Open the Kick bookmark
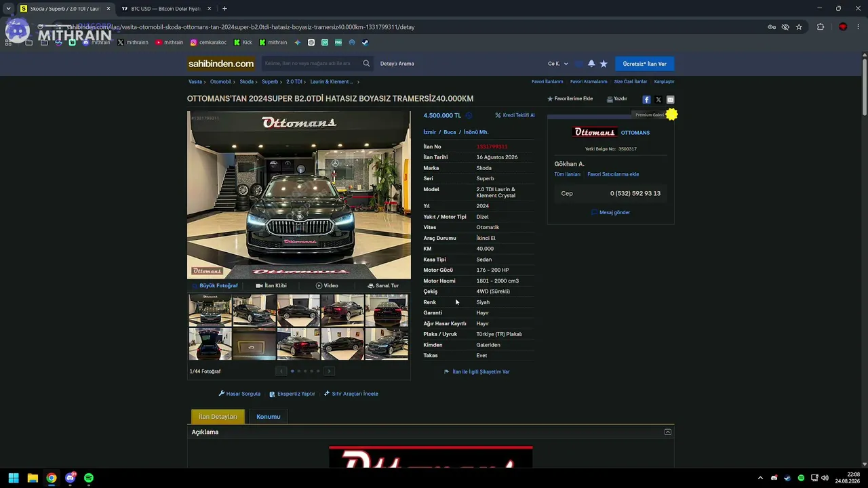Viewport: 868px width, 488px height. [243, 43]
